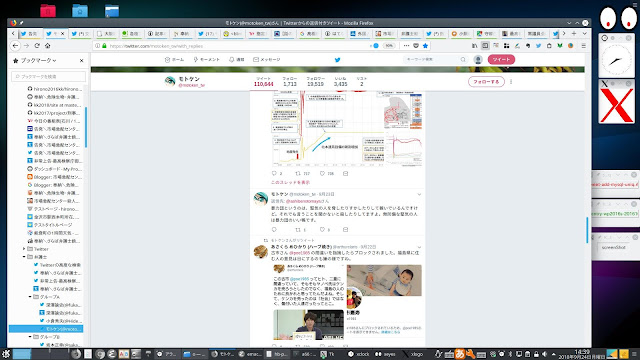Open the ダッシュボード bookmark entry

(54, 169)
